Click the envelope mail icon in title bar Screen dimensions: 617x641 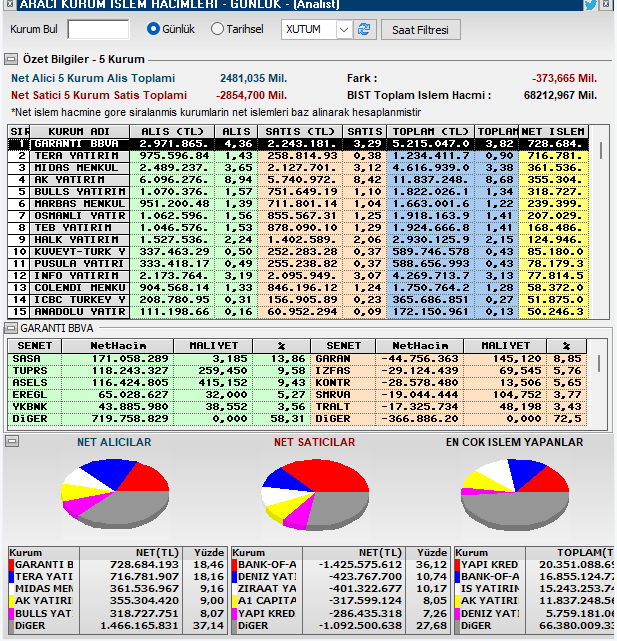[607, 5]
